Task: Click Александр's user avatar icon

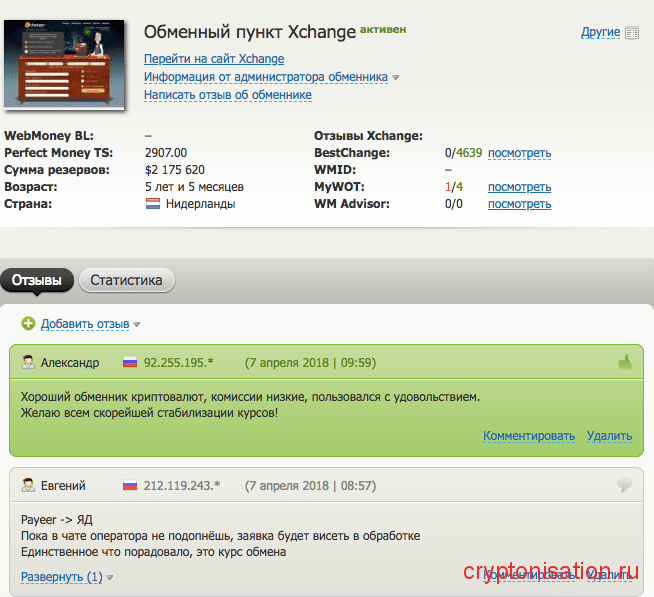Action: click(x=29, y=362)
